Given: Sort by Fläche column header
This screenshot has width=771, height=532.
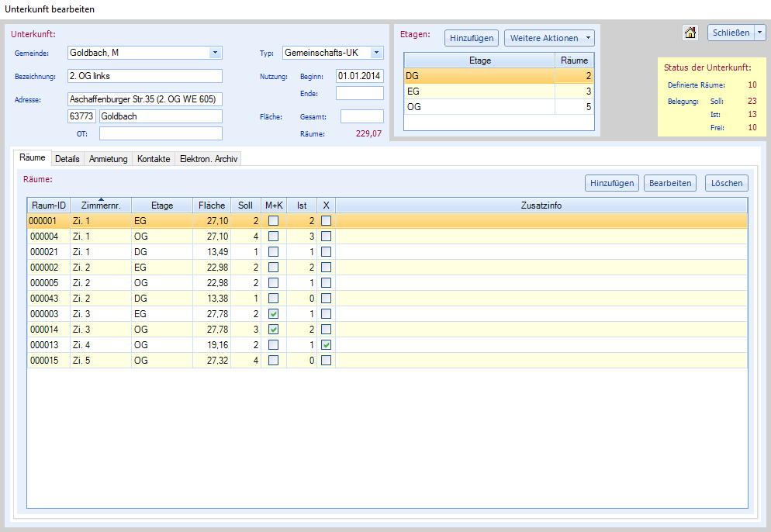Looking at the screenshot, I should 212,206.
